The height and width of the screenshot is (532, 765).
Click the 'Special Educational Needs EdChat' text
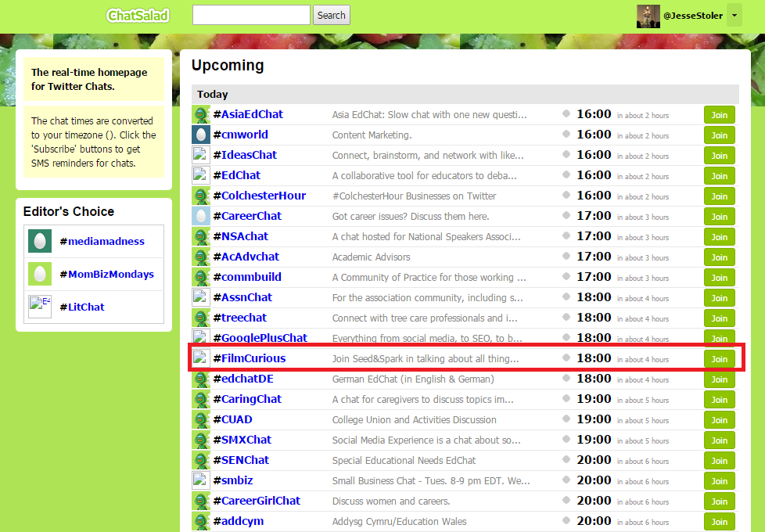click(x=404, y=461)
